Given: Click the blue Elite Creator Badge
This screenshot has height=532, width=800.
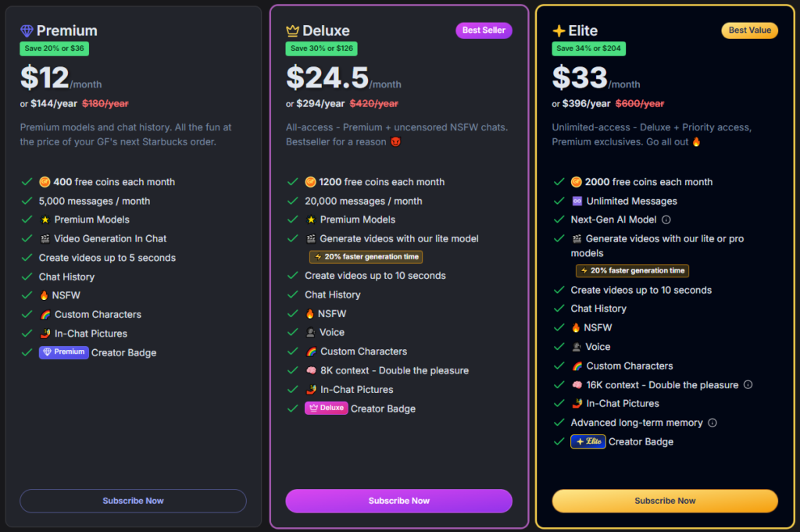Looking at the screenshot, I should (x=588, y=441).
